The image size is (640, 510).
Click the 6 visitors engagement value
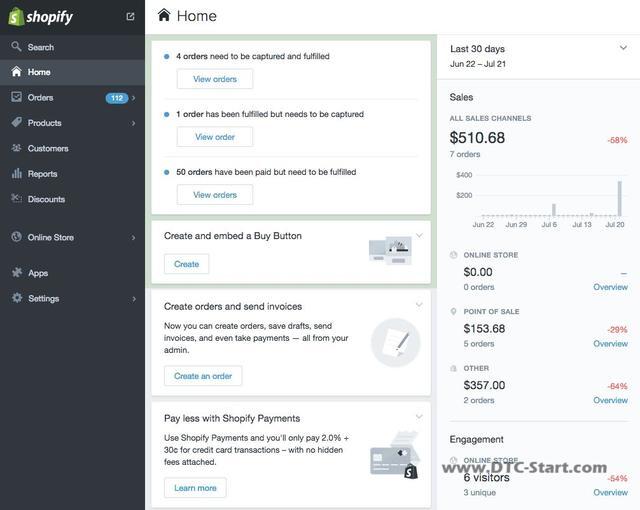[486, 477]
